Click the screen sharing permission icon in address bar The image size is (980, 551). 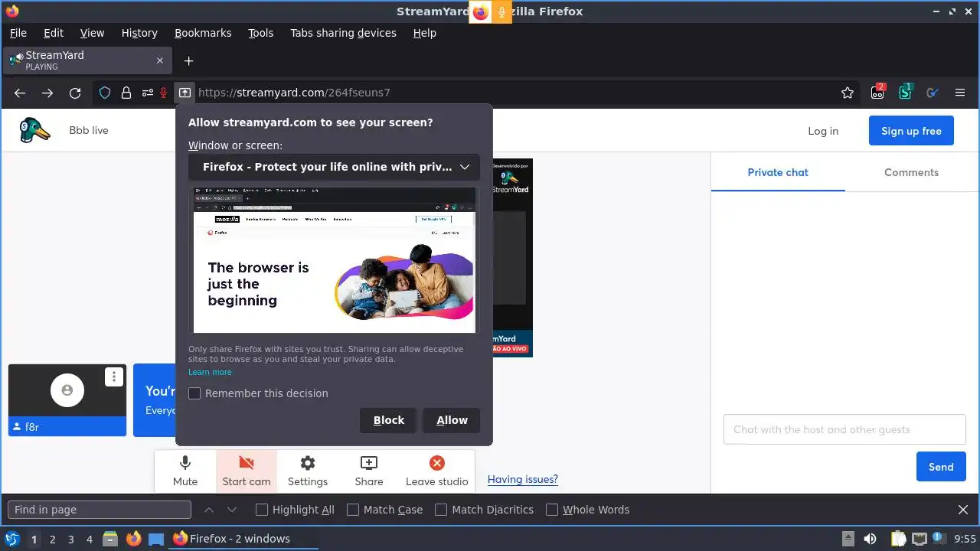point(185,93)
